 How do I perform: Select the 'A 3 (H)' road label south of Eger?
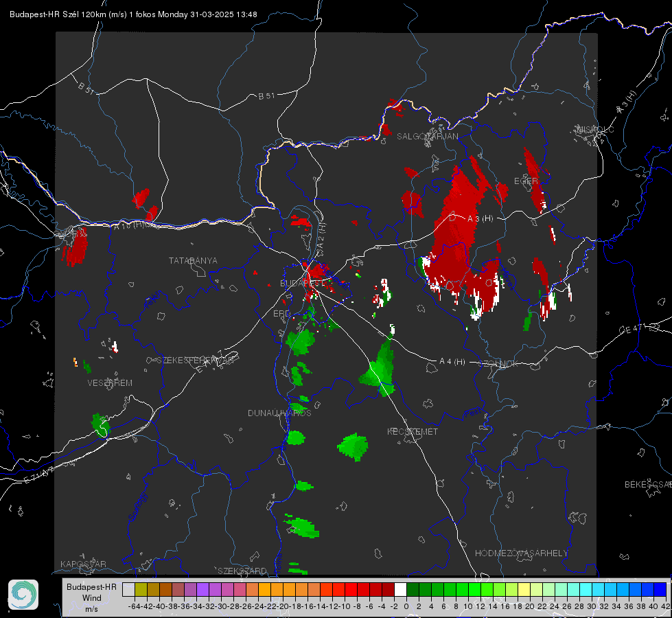tap(480, 218)
